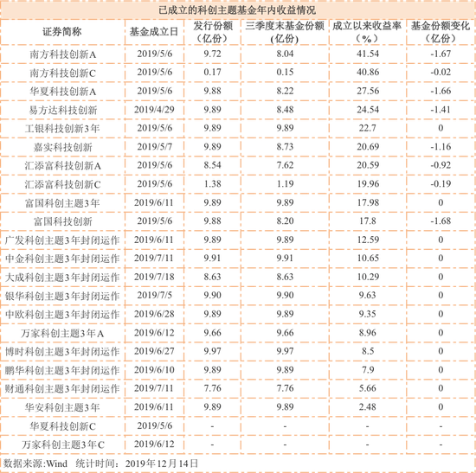Viewport: 476px width, 473px height.
Task: Select the 南方科技创新C fund name
Action: 63,73
